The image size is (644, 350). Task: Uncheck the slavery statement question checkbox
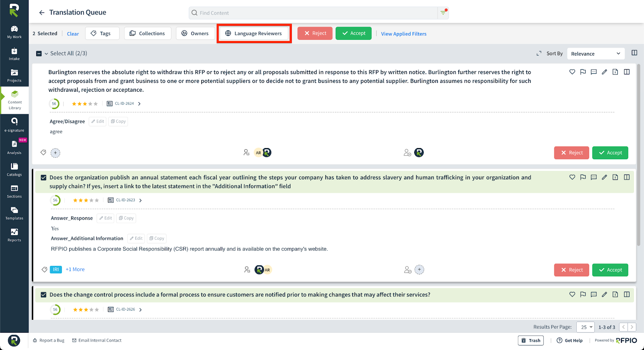coord(43,177)
